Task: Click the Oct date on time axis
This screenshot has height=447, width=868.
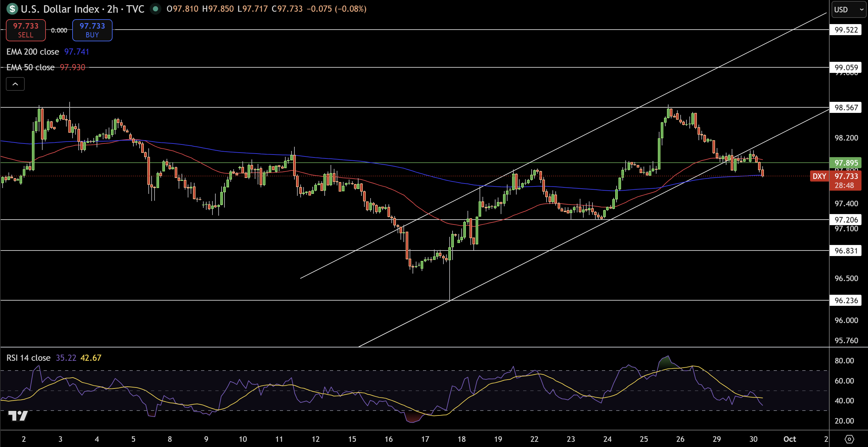Action: pyautogui.click(x=790, y=439)
